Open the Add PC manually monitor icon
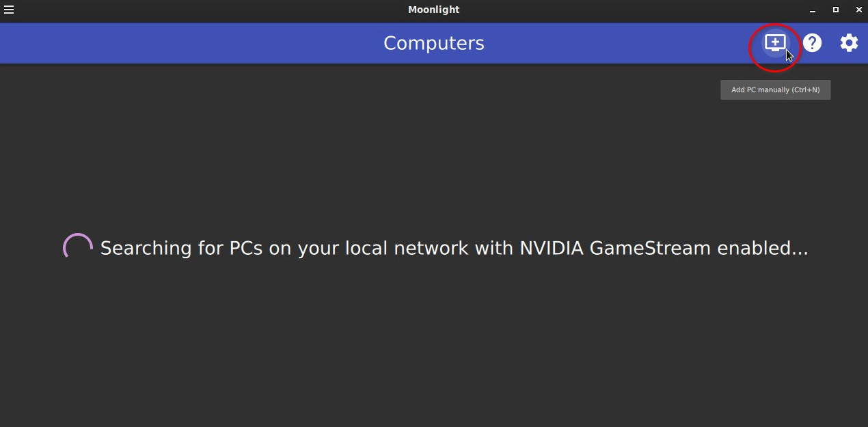 pos(774,43)
